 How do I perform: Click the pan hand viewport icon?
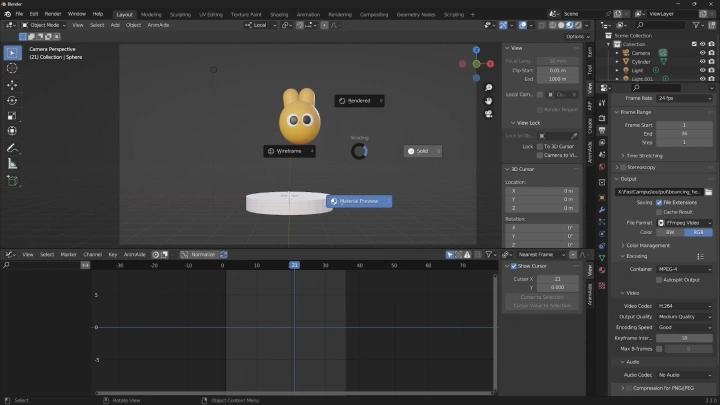[x=489, y=101]
